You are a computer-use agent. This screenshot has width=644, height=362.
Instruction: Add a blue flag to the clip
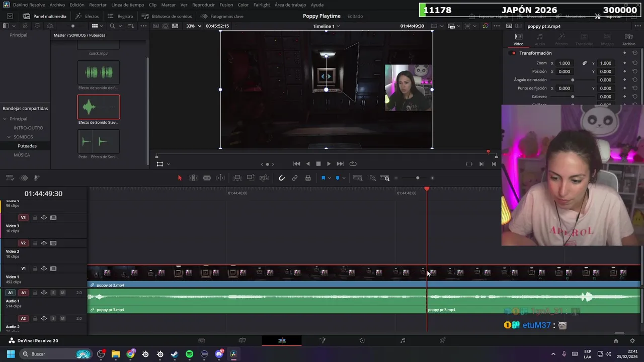coord(323,178)
